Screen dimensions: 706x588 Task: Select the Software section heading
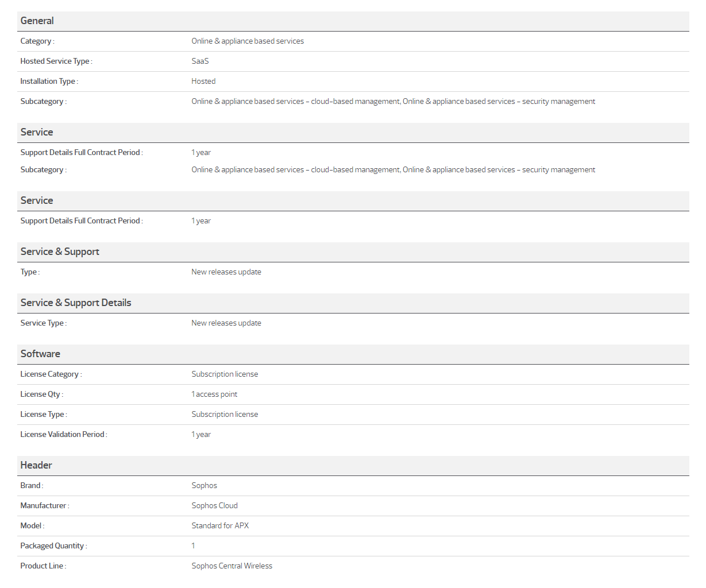[40, 354]
